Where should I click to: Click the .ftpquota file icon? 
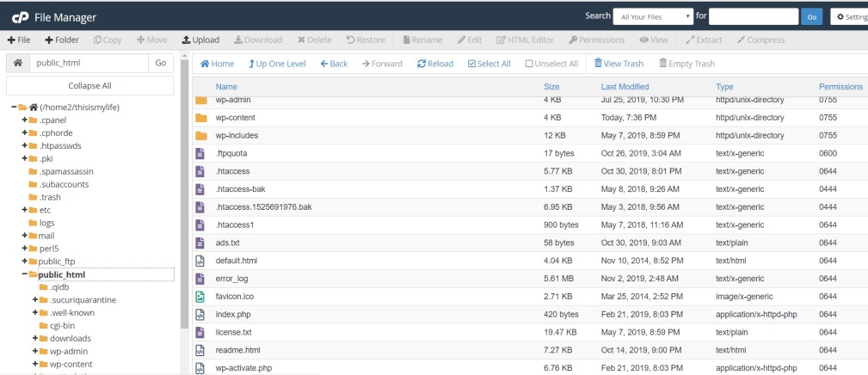click(200, 153)
